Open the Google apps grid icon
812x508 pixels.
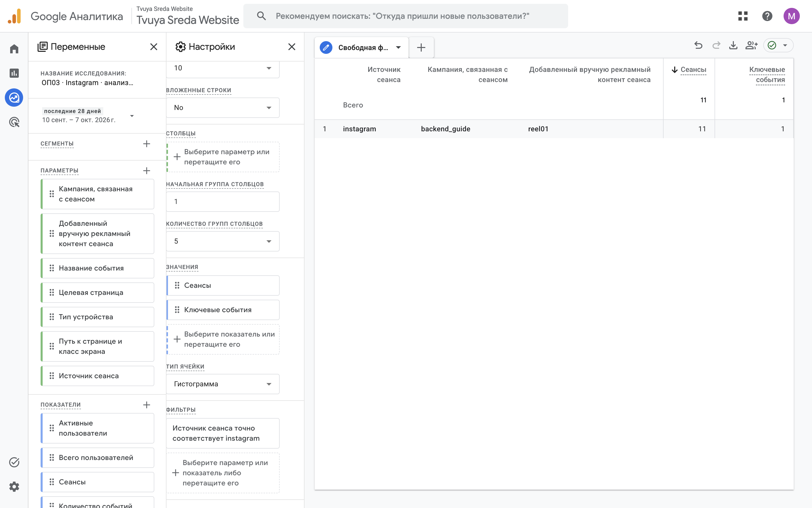click(743, 16)
